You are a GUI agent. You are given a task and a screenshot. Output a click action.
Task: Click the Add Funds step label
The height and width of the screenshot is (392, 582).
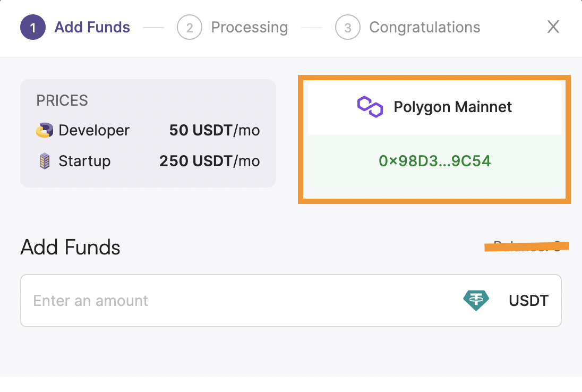[x=92, y=27]
